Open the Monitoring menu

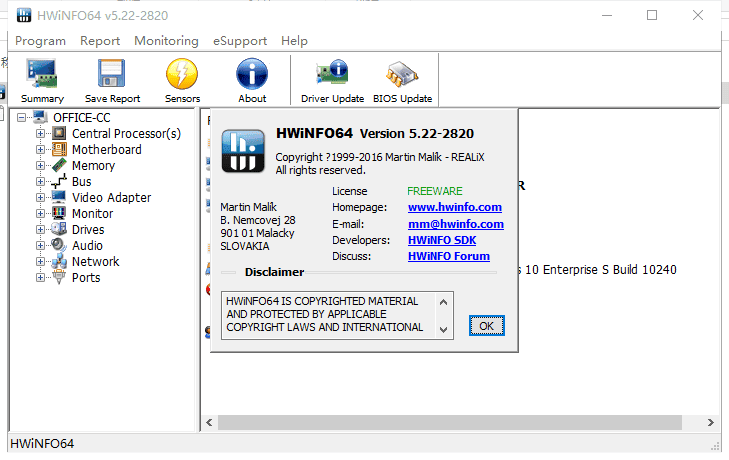pyautogui.click(x=166, y=41)
